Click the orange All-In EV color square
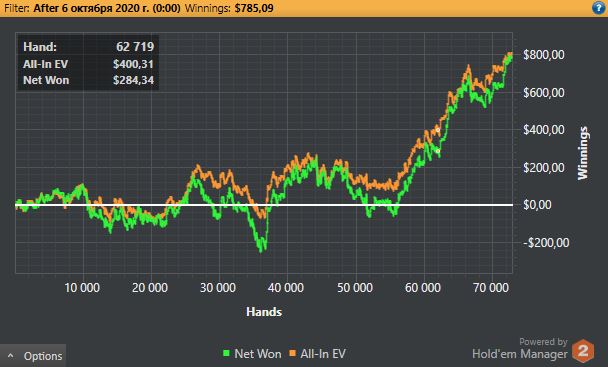Image resolution: width=608 pixels, height=367 pixels. (292, 353)
